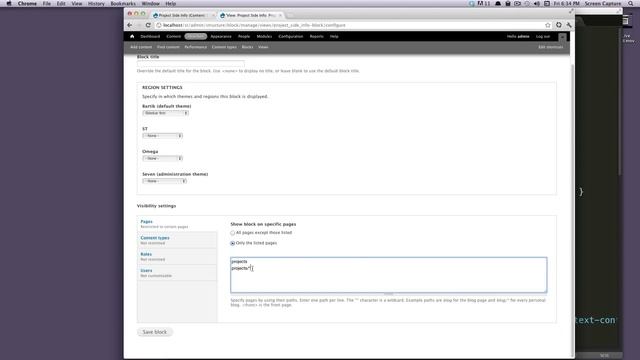
Task: Open Spotlight search in the menu bar
Action: 631,4
